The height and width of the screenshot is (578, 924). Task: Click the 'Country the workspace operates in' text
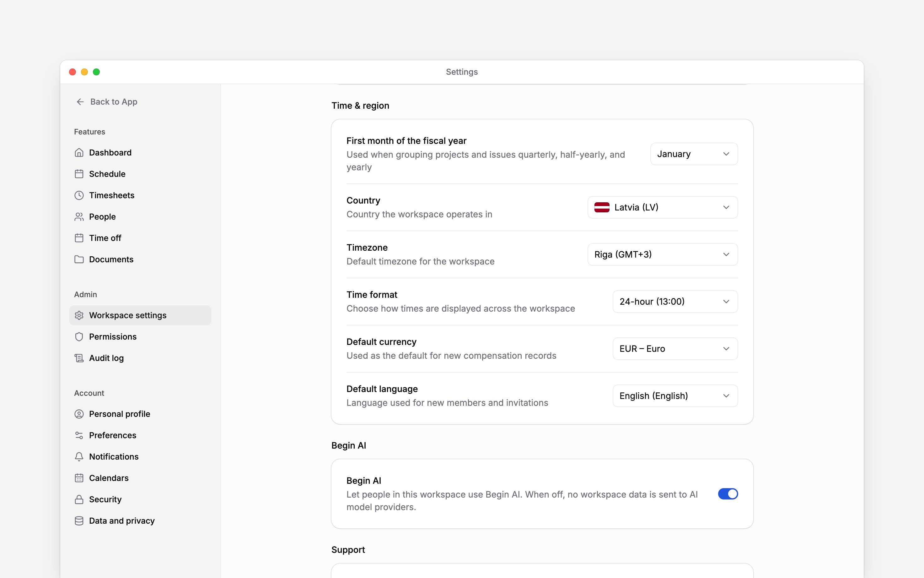[x=419, y=215]
